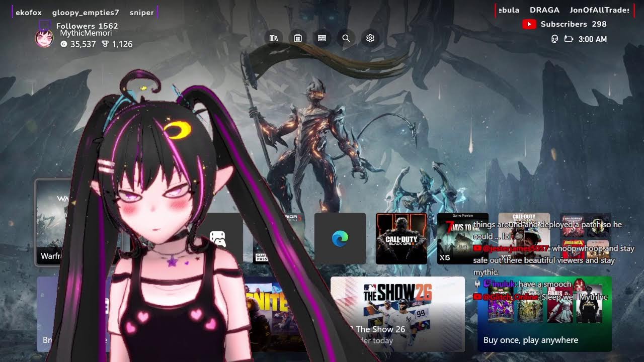The image size is (644, 362).
Task: Click the headset status icon
Action: [554, 39]
